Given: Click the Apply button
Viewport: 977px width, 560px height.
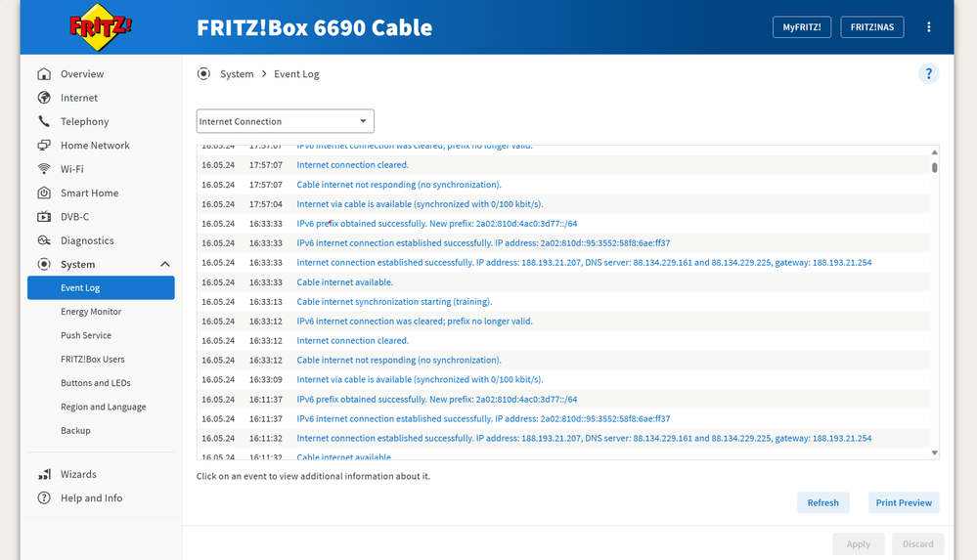Looking at the screenshot, I should (x=859, y=543).
